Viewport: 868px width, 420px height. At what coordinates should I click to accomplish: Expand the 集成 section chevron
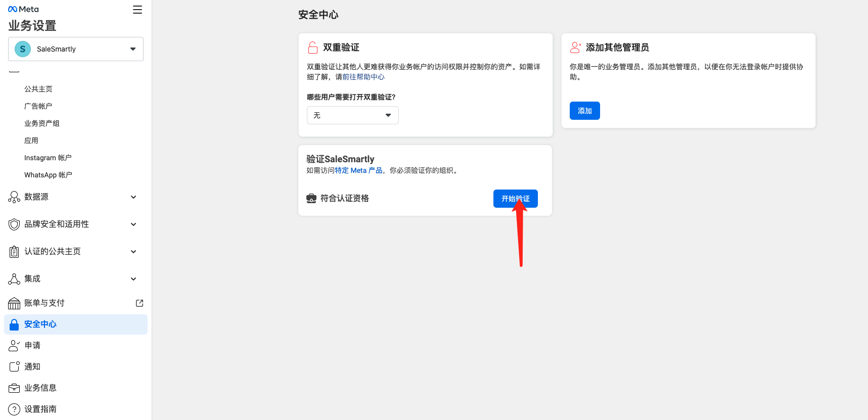coord(133,279)
